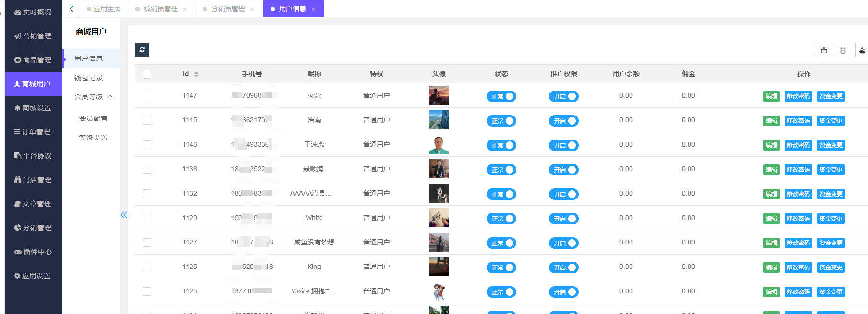
Task: Click 资金变更 for user 1143
Action: click(x=831, y=145)
